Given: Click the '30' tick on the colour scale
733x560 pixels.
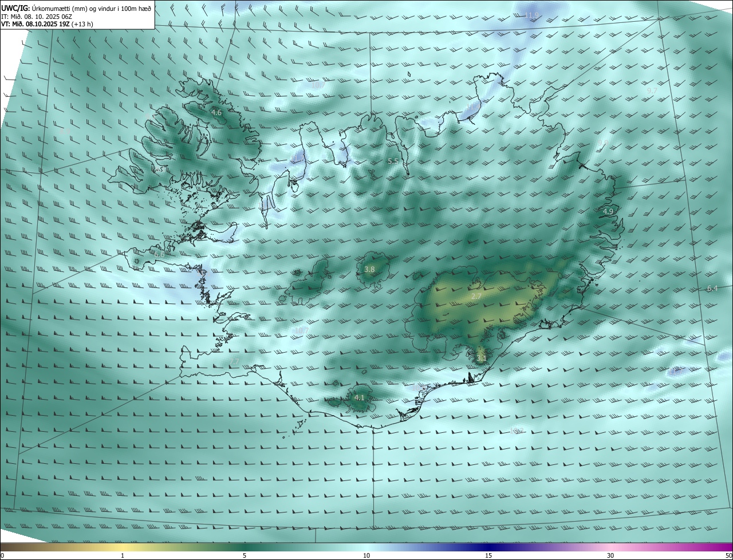Looking at the screenshot, I should [610, 555].
